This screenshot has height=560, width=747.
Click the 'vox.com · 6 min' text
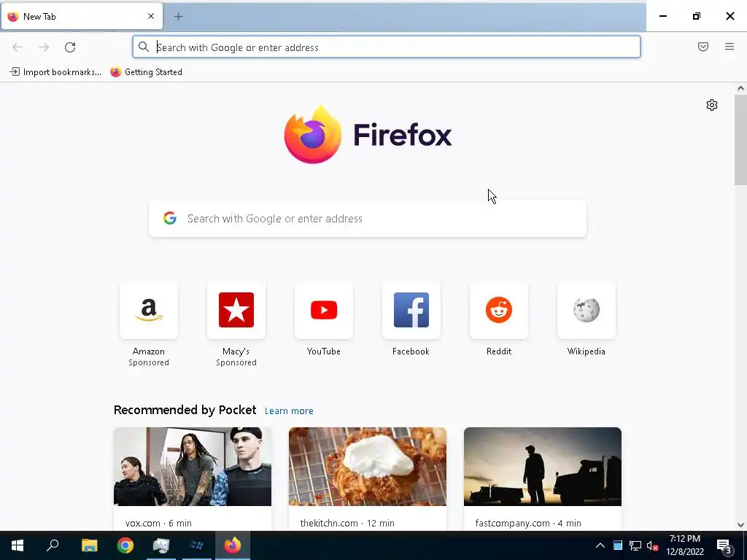[158, 523]
